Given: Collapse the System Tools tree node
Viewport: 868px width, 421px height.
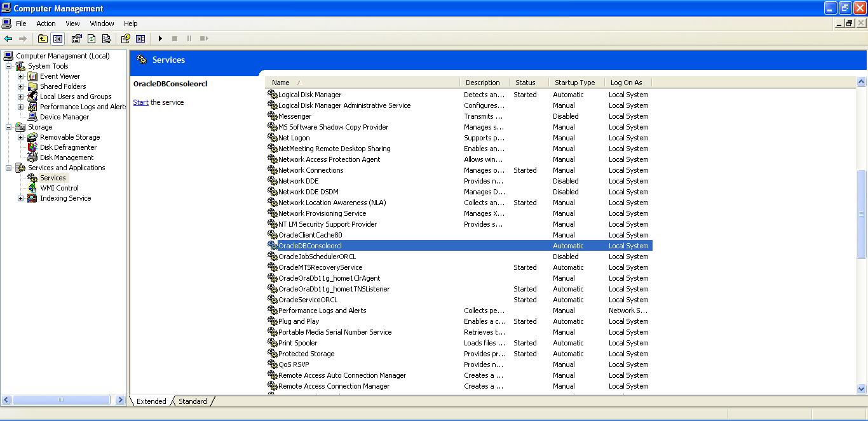Looking at the screenshot, I should click(x=9, y=66).
